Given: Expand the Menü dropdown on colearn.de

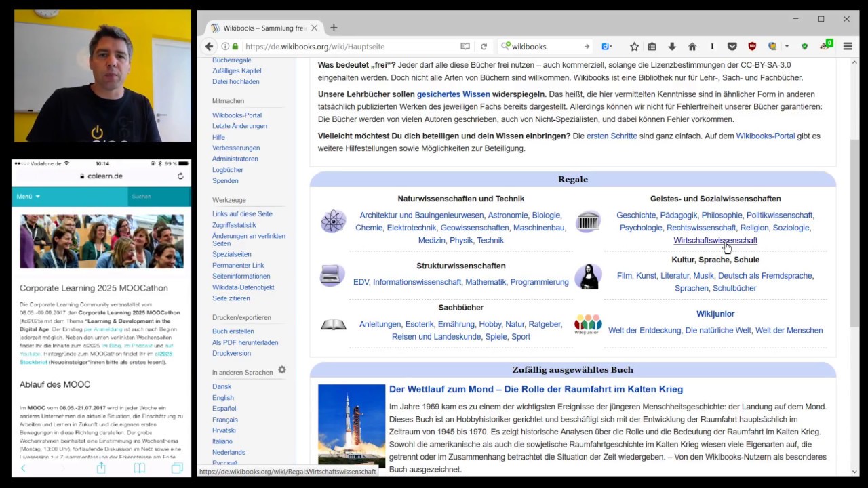Looking at the screenshot, I should coord(28,197).
